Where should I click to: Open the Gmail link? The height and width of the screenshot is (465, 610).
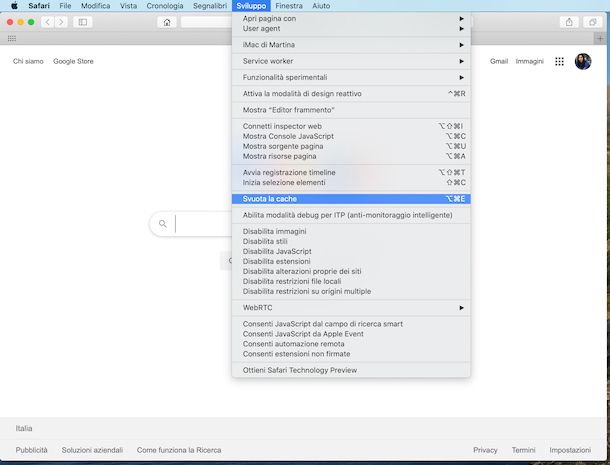[x=499, y=61]
